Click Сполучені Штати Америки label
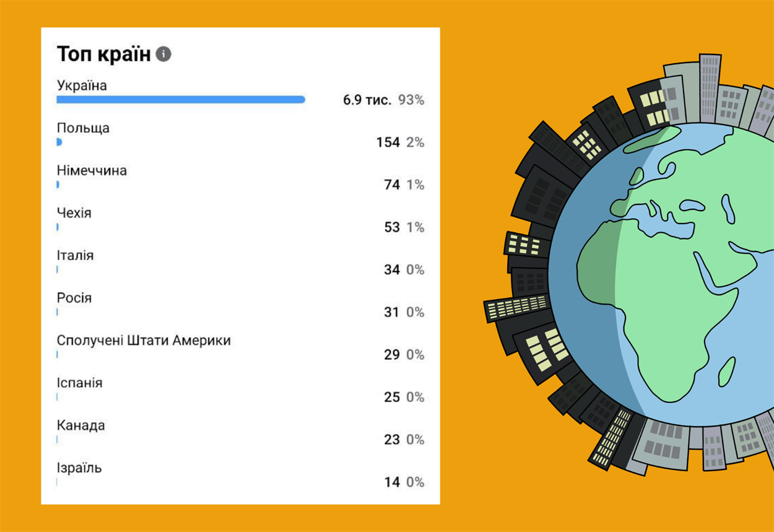 [x=144, y=341]
